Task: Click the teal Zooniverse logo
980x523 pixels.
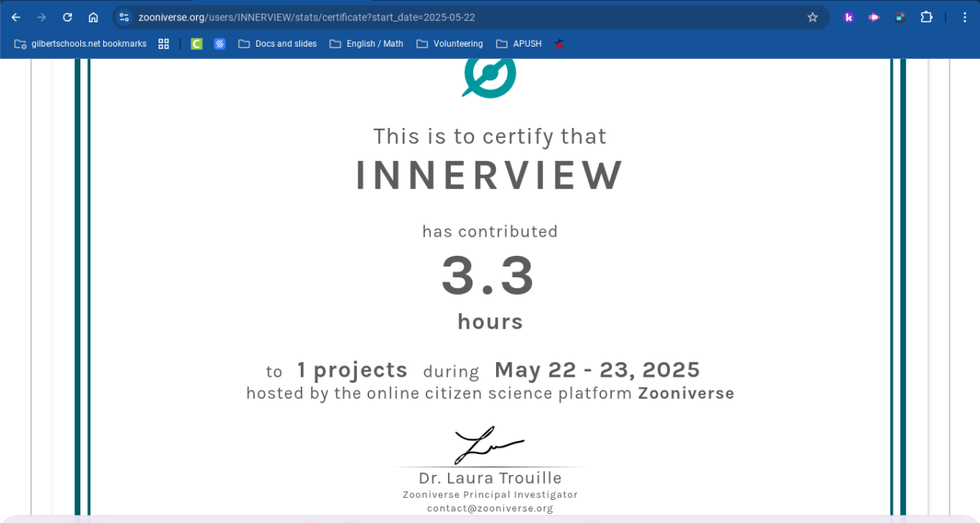Action: coord(489,78)
